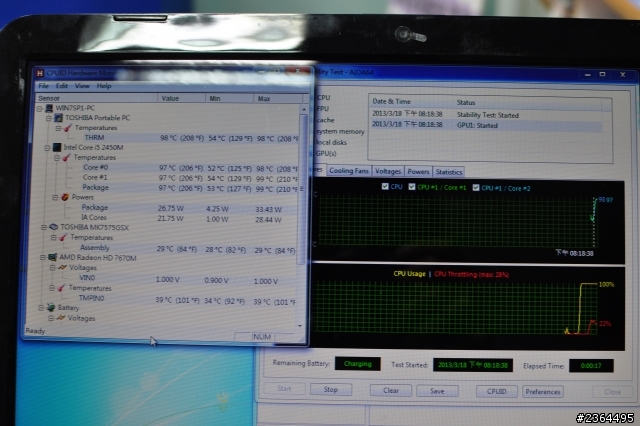Click the HWMonitor app icon in title bar
640x426 pixels.
[x=40, y=73]
